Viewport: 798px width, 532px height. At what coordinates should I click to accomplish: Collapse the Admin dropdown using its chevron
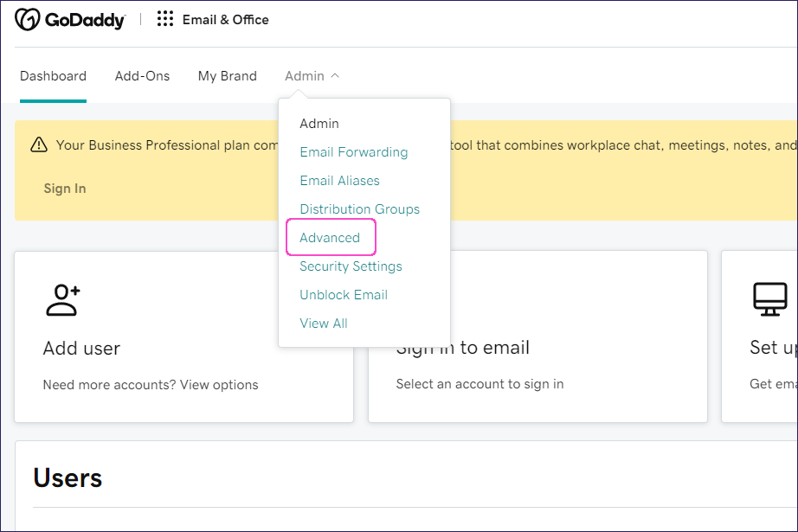tap(337, 74)
